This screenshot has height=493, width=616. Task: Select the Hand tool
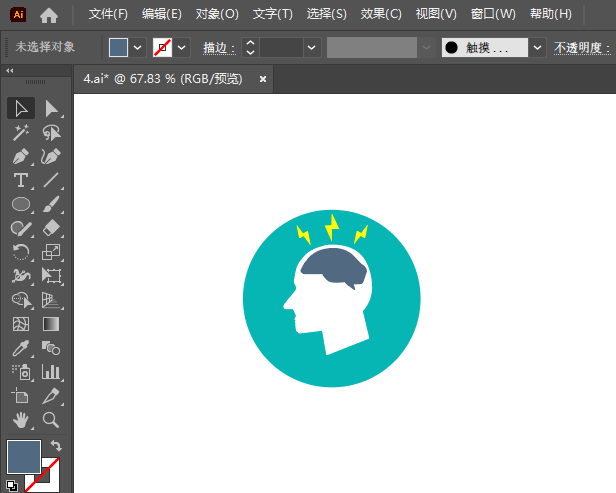pos(21,420)
